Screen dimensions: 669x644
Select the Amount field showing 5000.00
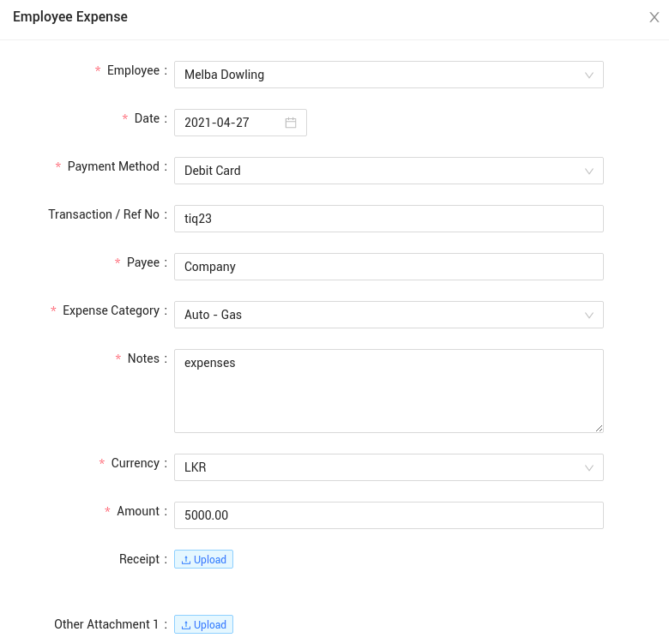coord(389,515)
